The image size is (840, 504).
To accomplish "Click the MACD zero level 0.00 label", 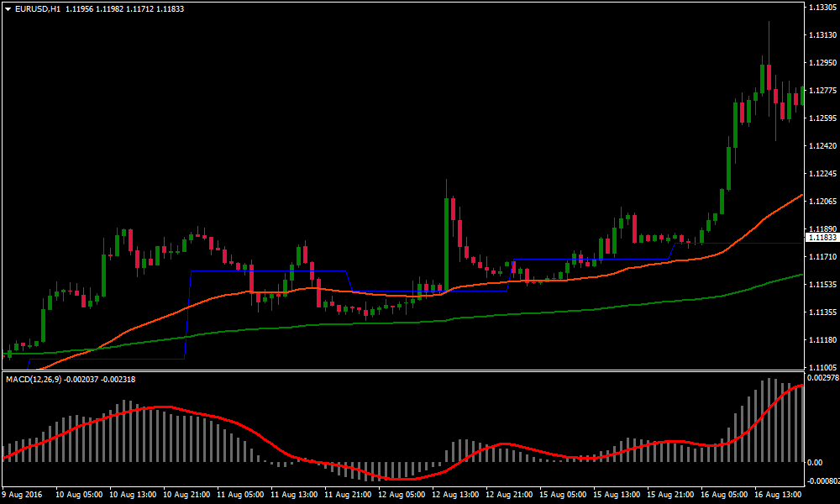I will point(814,462).
